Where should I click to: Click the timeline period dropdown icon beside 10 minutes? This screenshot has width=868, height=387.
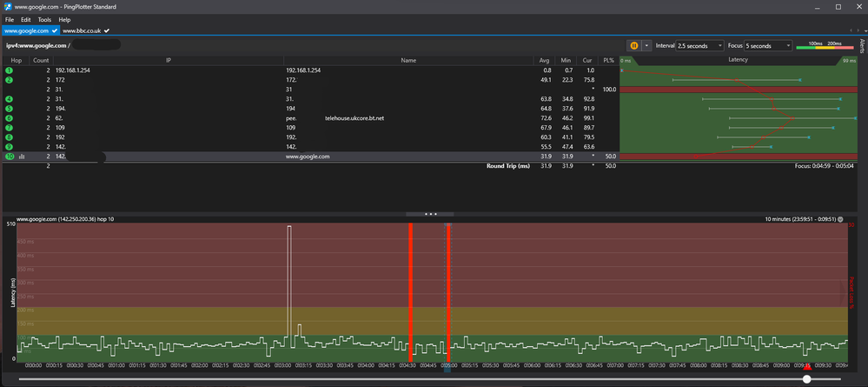[840, 219]
